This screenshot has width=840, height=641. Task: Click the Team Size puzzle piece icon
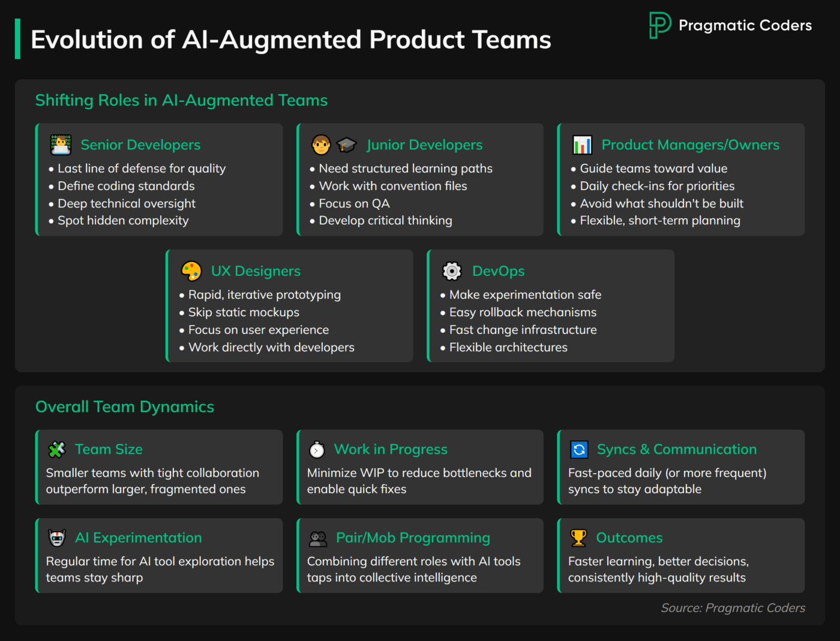[56, 449]
